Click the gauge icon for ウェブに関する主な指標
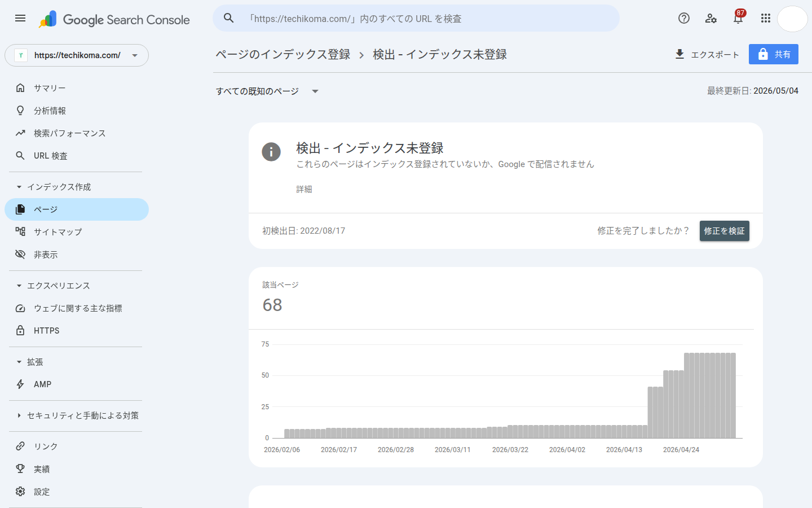 pos(20,308)
